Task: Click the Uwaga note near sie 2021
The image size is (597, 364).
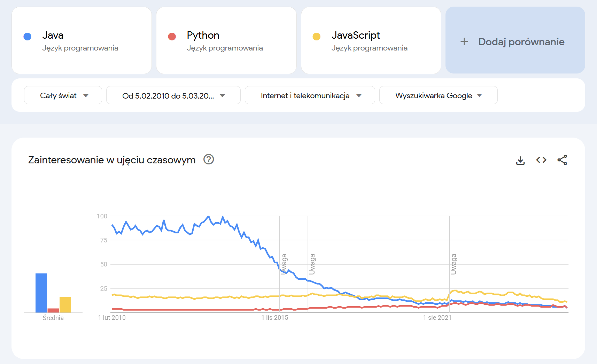Action: tap(453, 264)
